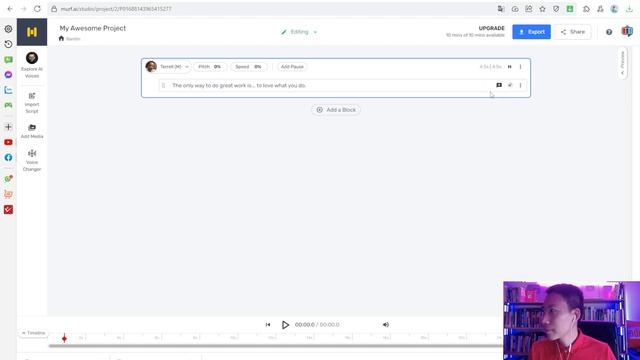Click the project title My Awesome Project
Viewport: 640px width, 360px height.
[93, 28]
